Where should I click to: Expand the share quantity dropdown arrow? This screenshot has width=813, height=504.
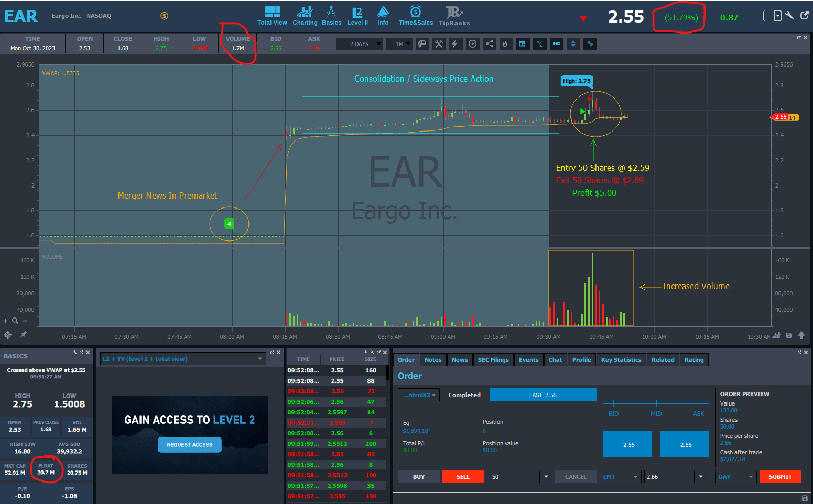[546, 477]
